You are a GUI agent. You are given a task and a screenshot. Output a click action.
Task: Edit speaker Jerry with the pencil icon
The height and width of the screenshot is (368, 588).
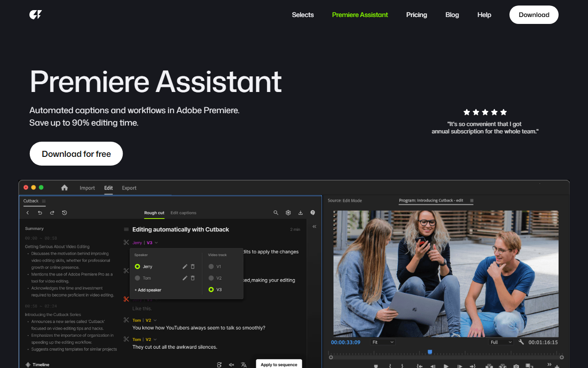[x=185, y=266]
